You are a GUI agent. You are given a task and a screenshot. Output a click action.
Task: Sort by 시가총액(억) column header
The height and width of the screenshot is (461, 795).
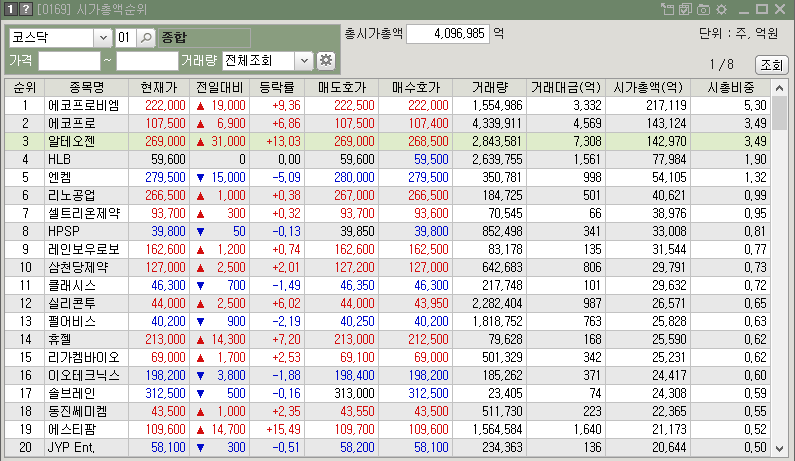(648, 88)
